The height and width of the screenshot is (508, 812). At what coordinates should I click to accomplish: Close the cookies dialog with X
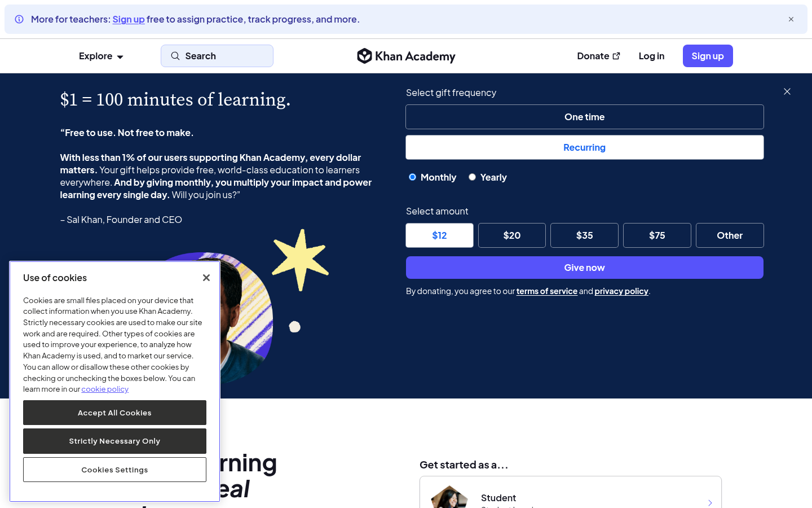[206, 278]
